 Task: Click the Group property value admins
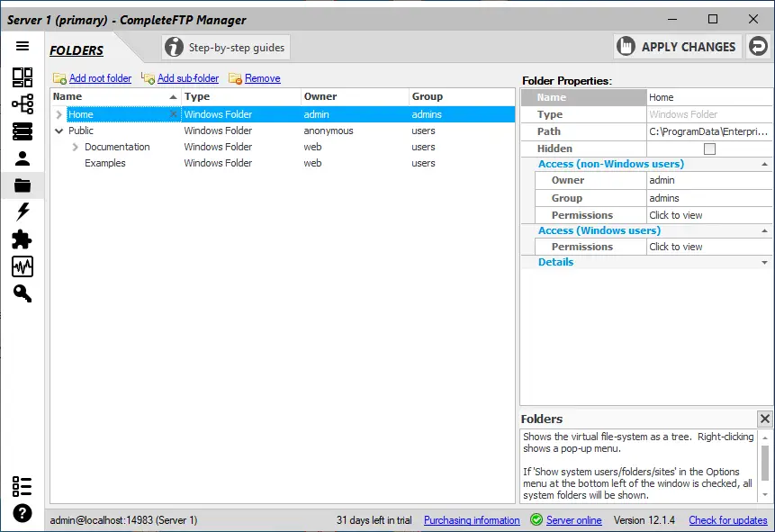[710, 198]
